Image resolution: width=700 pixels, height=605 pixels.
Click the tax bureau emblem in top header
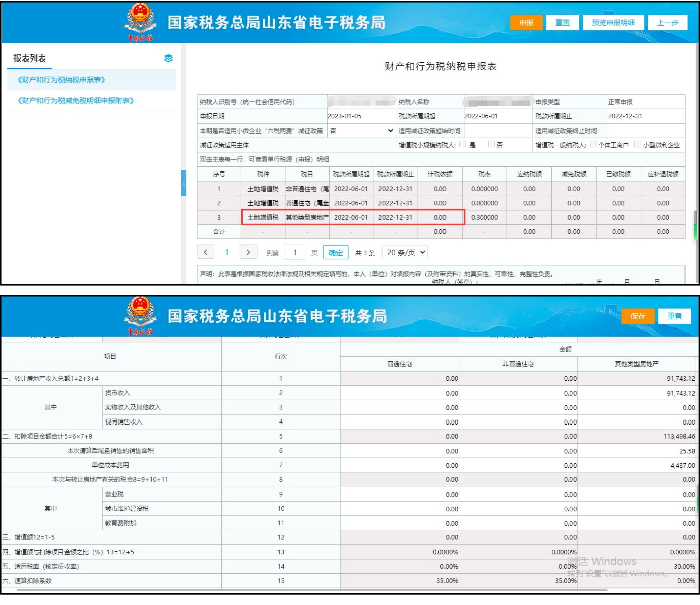click(140, 21)
